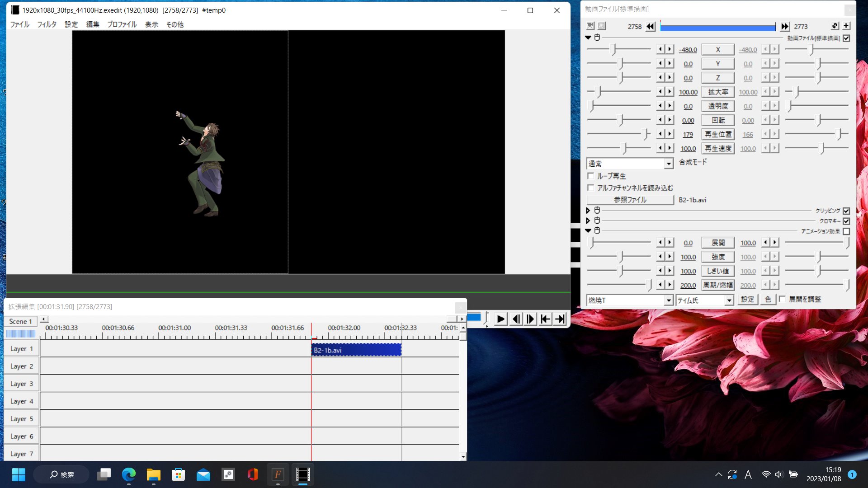Jump to object end frame 2773 icon
Screen dimensions: 868x488
tap(785, 27)
